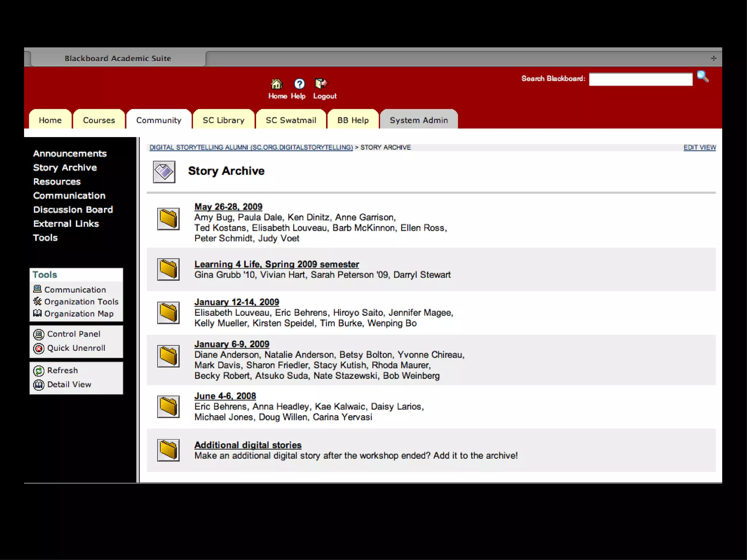The image size is (747, 560).
Task: Click the Home house icon in header
Action: [x=277, y=84]
